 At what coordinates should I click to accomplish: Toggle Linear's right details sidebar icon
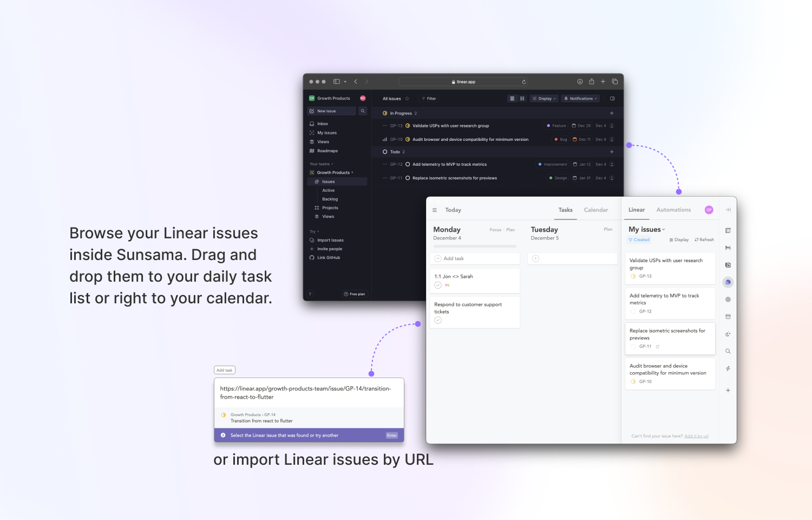pyautogui.click(x=612, y=99)
